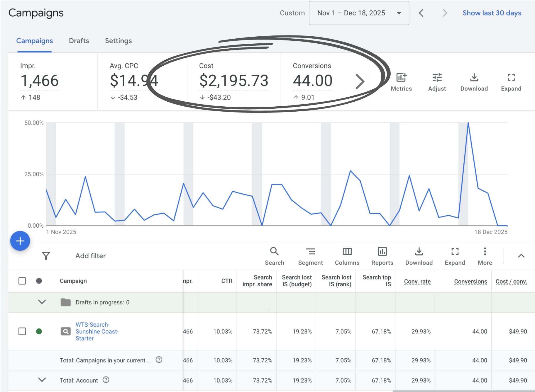The width and height of the screenshot is (535, 392).
Task: Open the WTS-Search-Sunshine Coast-Starter campaign
Action: pos(97,331)
